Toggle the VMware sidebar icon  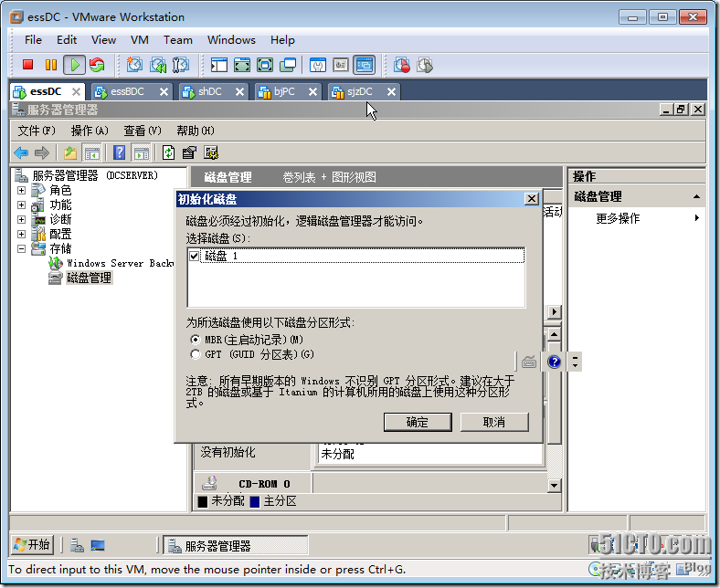(219, 65)
